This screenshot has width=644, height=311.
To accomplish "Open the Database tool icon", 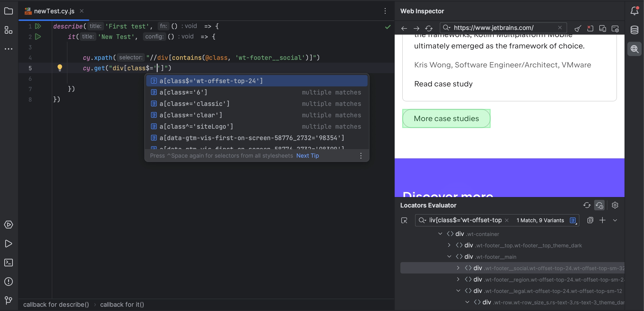I will [635, 30].
